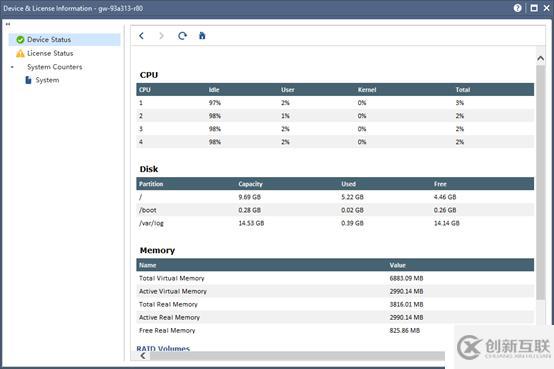Open System under System Counters
The height and width of the screenshot is (369, 554).
47,80
